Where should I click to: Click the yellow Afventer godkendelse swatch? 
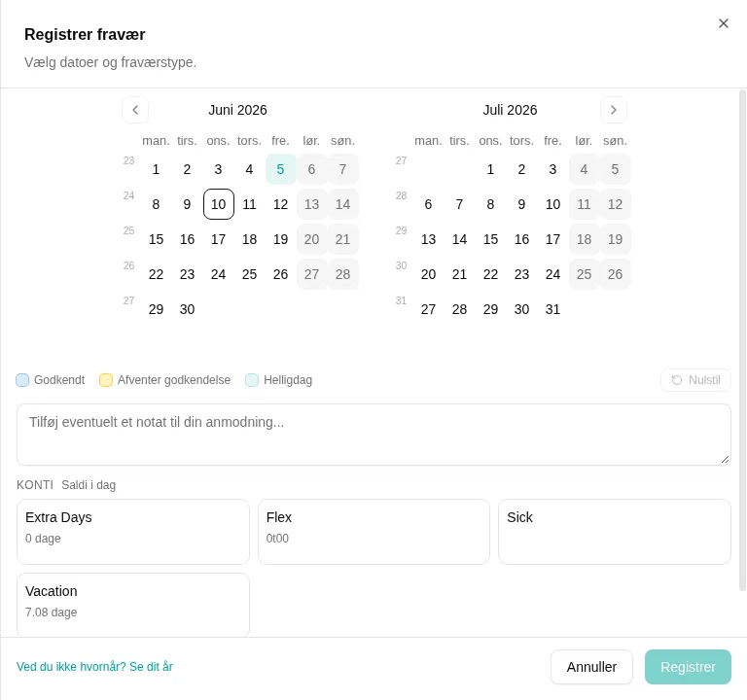pos(106,380)
